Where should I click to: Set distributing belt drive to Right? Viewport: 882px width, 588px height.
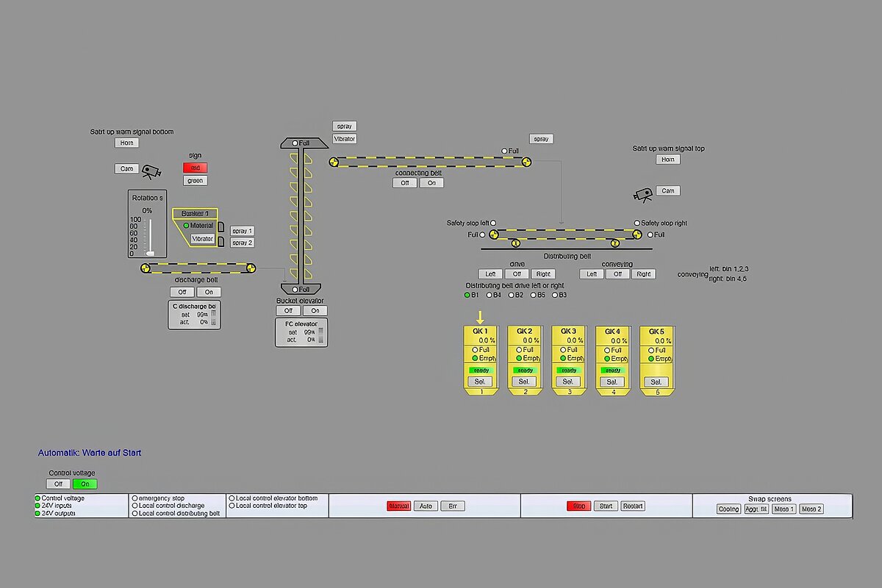(543, 274)
